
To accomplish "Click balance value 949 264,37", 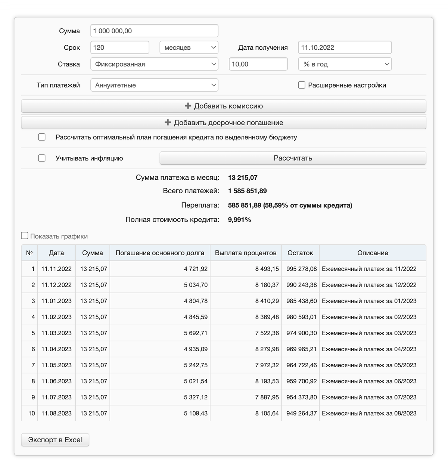I will [x=302, y=414].
